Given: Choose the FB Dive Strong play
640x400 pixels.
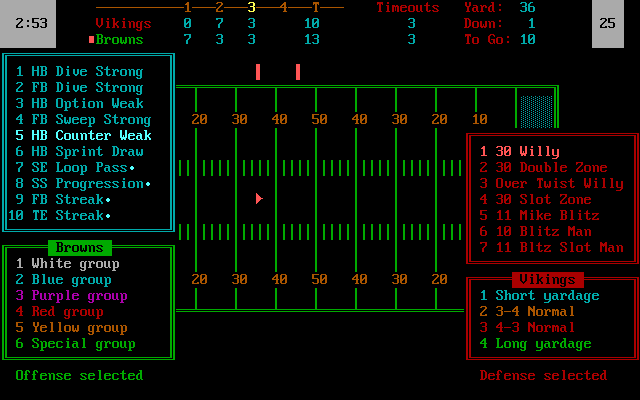Looking at the screenshot, I should pyautogui.click(x=80, y=87).
